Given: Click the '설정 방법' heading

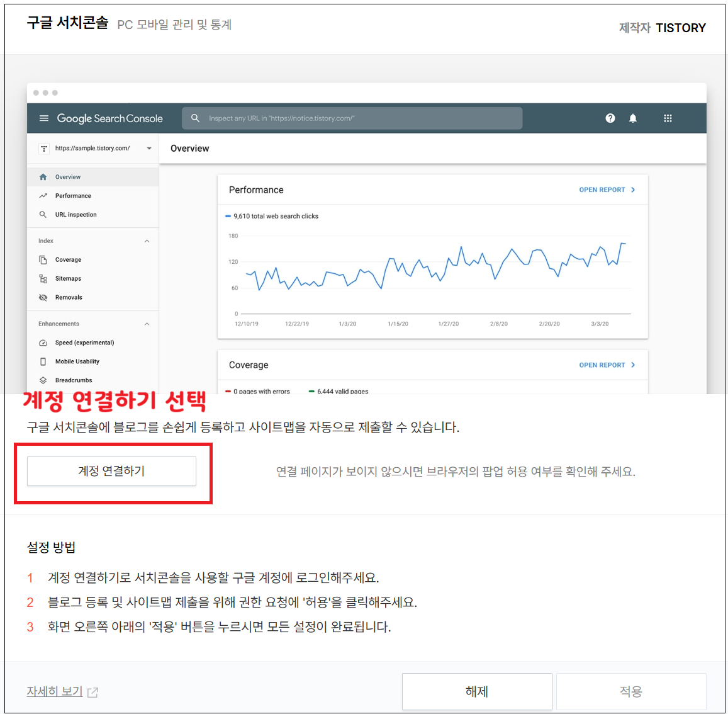Looking at the screenshot, I should [x=51, y=547].
